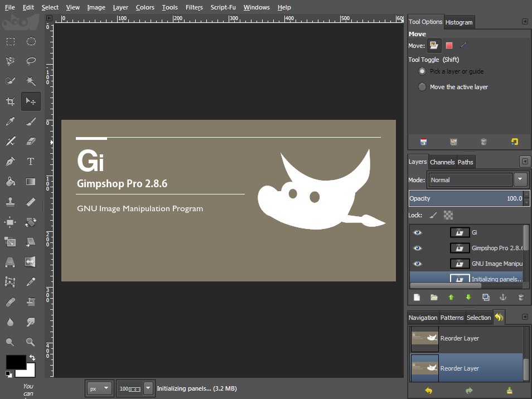Open the Filters menu
The image size is (532, 399).
click(194, 7)
